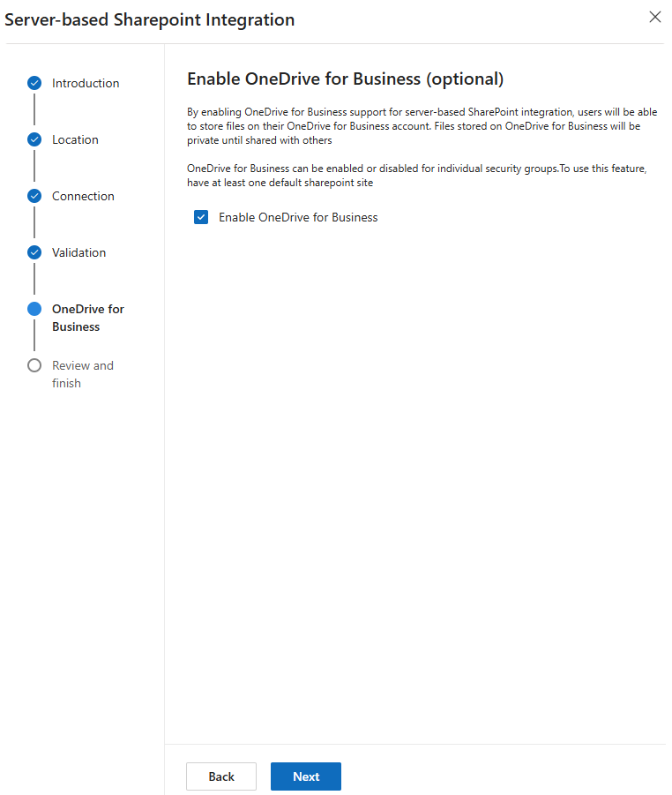Click the Validation step checkmark icon
Viewport: 672px width, 795px height.
click(34, 252)
